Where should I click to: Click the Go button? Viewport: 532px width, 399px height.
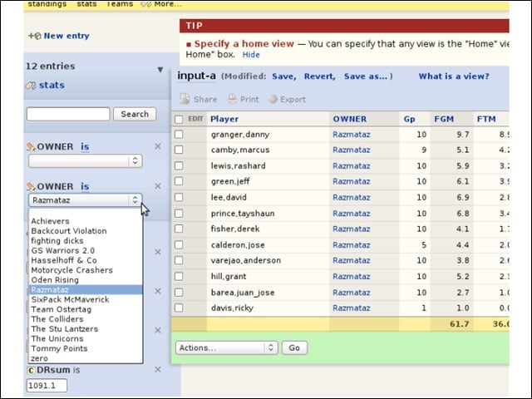point(294,347)
